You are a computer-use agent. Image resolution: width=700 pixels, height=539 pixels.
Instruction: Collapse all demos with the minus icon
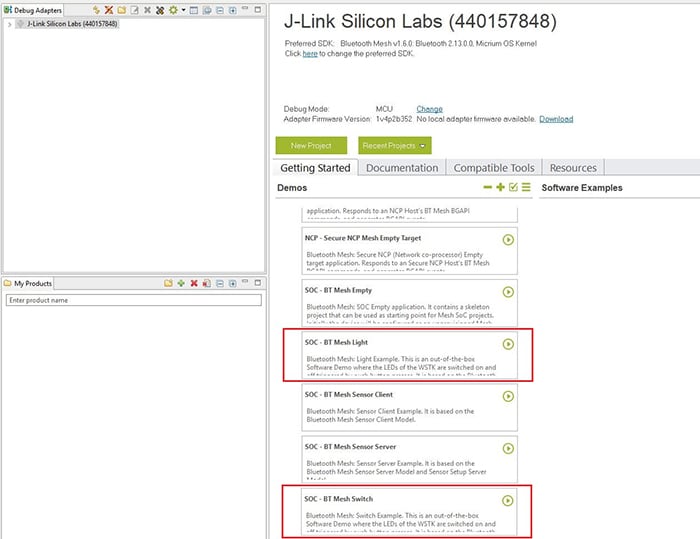[x=487, y=188]
